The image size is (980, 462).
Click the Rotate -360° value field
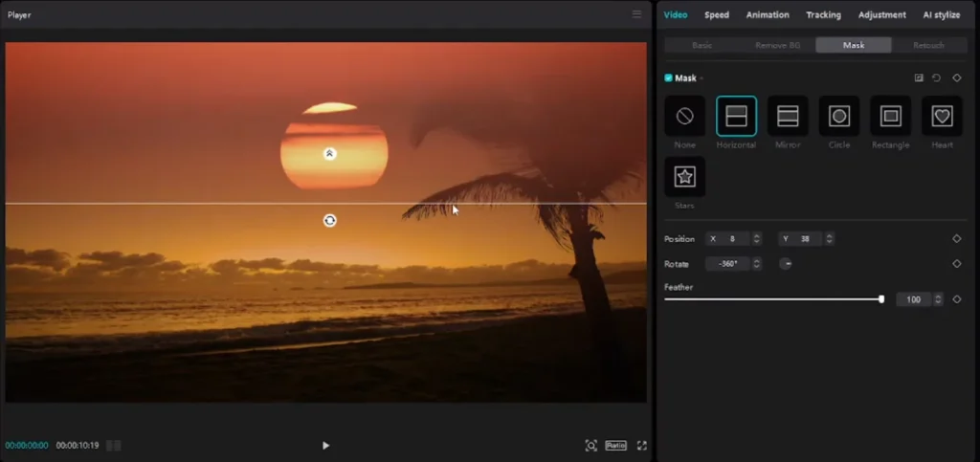point(728,263)
